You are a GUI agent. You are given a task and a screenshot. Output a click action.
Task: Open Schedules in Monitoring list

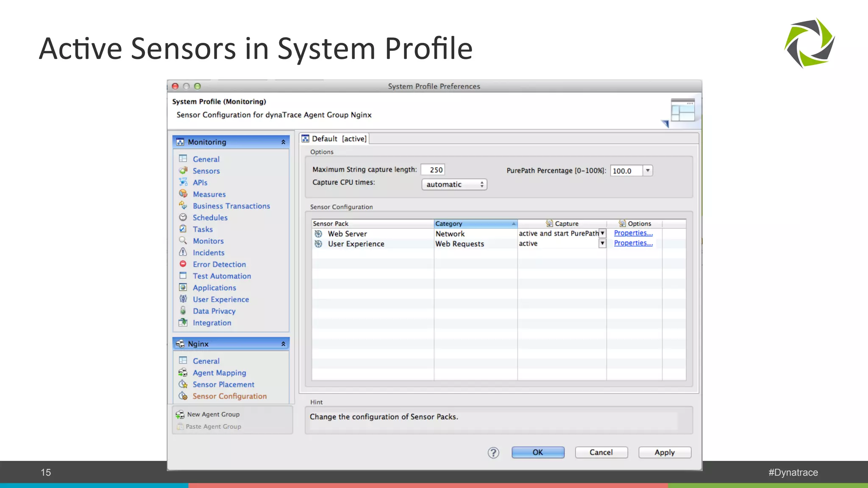coord(210,218)
